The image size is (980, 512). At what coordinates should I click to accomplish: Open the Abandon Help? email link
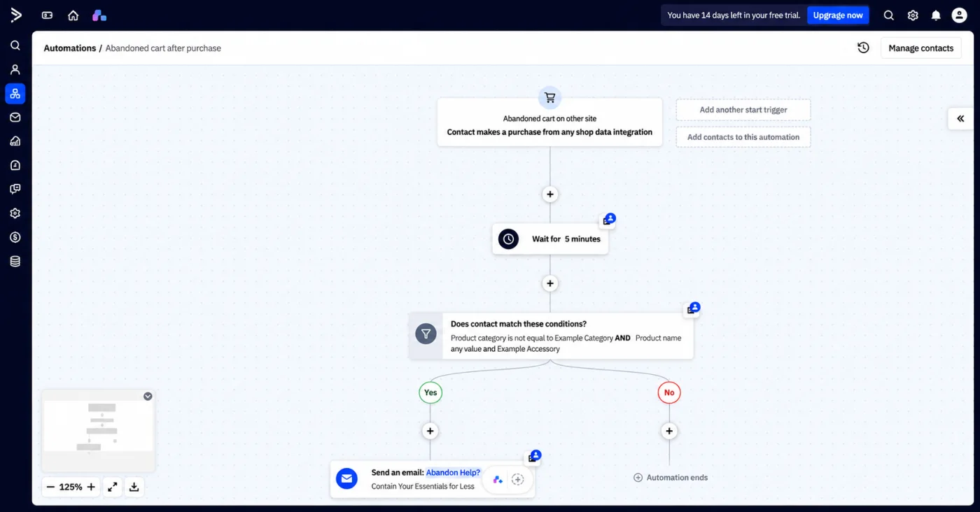click(454, 473)
